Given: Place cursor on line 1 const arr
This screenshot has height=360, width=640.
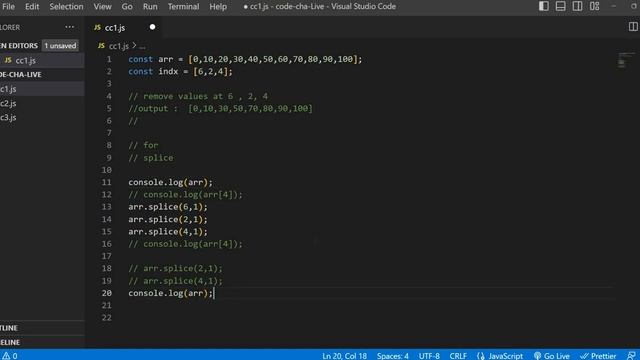Looking at the screenshot, I should coord(245,59).
